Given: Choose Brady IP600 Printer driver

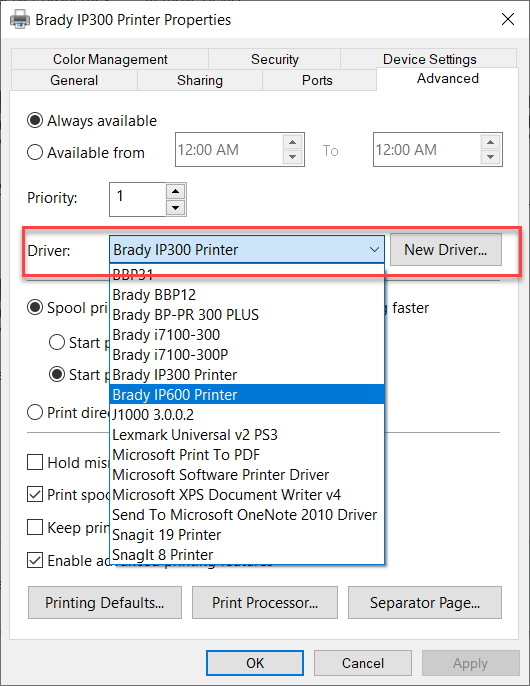Looking at the screenshot, I should 247,395.
